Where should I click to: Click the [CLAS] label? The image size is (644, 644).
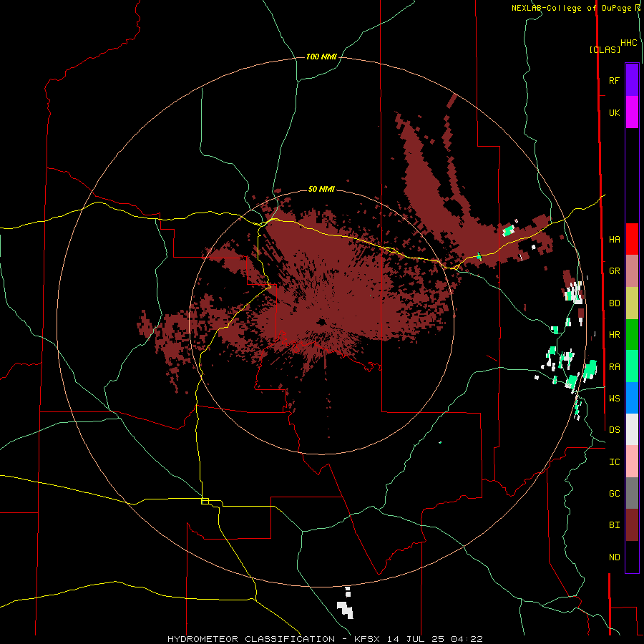(x=605, y=49)
